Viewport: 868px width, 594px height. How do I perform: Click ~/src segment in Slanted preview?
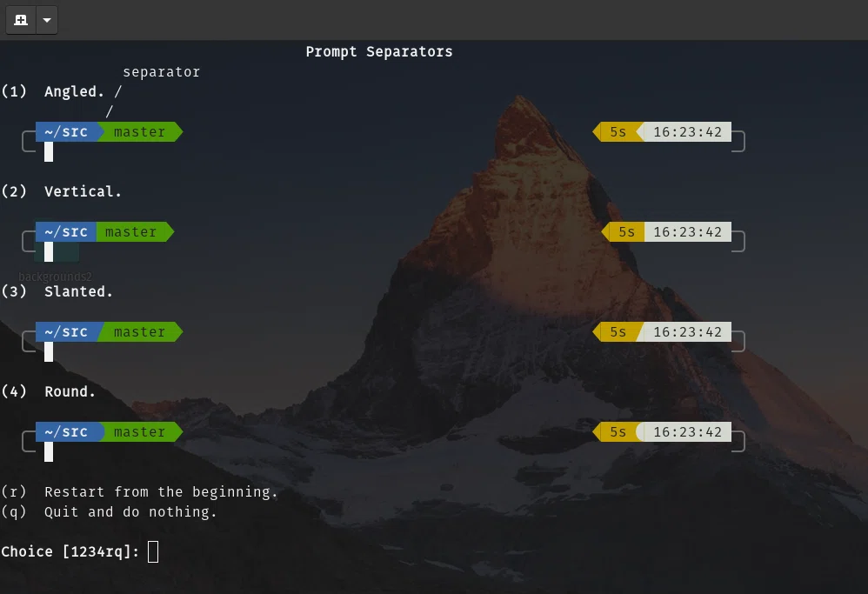(x=66, y=331)
